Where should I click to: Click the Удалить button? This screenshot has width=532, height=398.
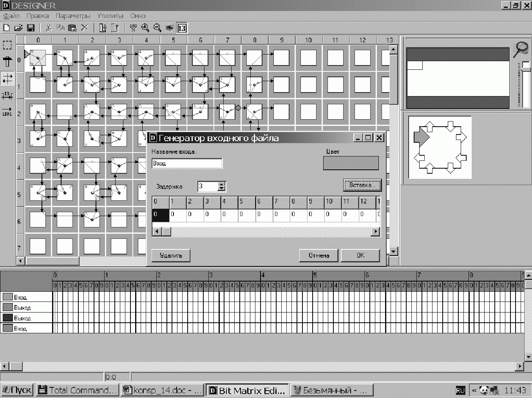171,255
